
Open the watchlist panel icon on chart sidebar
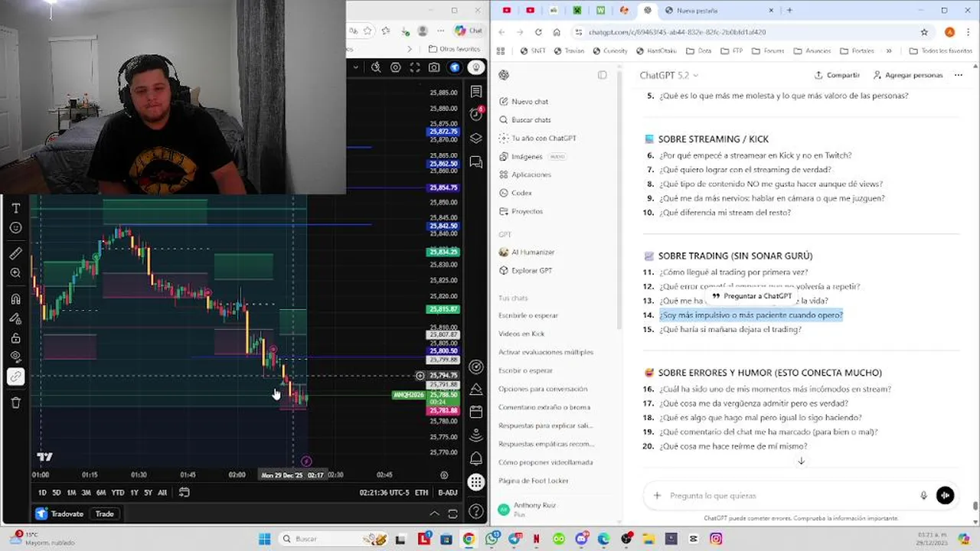(x=476, y=92)
